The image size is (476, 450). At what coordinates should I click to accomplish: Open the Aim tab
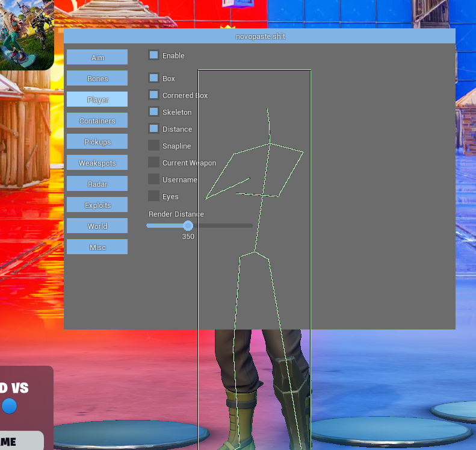pyautogui.click(x=97, y=57)
